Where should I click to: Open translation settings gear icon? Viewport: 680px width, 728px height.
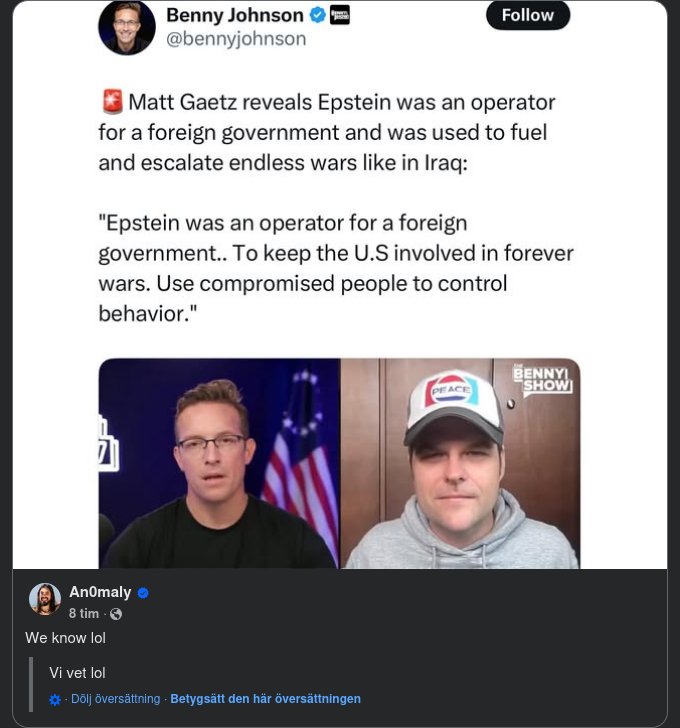[x=55, y=700]
